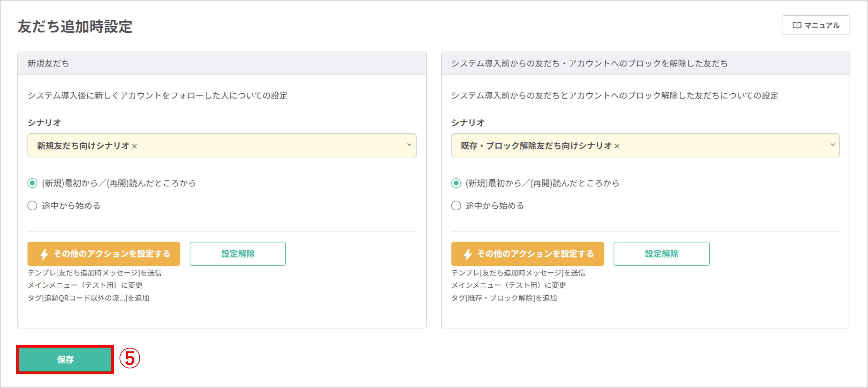The height and width of the screenshot is (388, 868).
Task: Expand the 既存・ブロック解除 scenario dropdown arrow
Action: [x=833, y=145]
